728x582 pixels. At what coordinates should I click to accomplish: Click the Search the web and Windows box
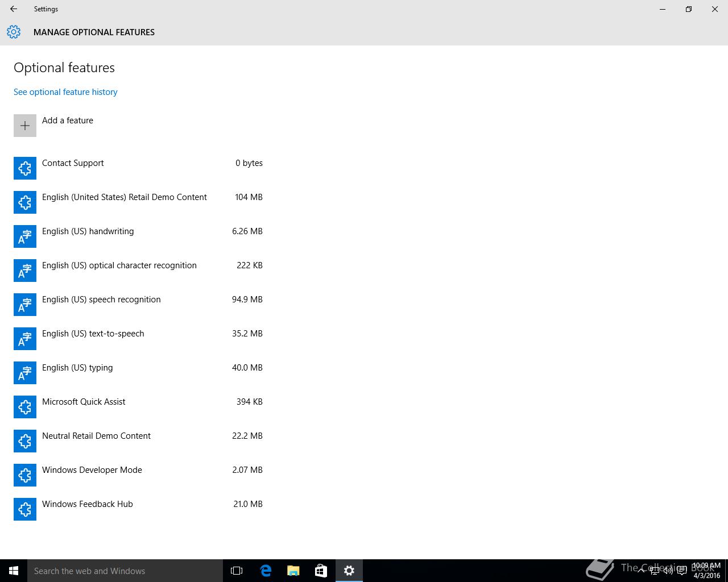pos(125,571)
